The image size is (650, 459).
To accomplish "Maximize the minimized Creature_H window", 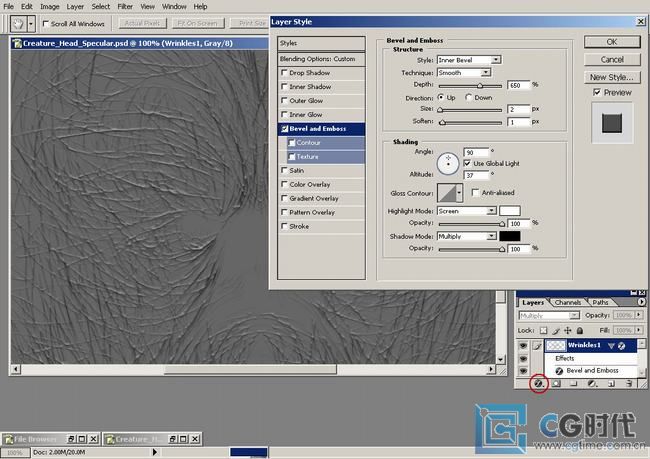I will (183, 439).
